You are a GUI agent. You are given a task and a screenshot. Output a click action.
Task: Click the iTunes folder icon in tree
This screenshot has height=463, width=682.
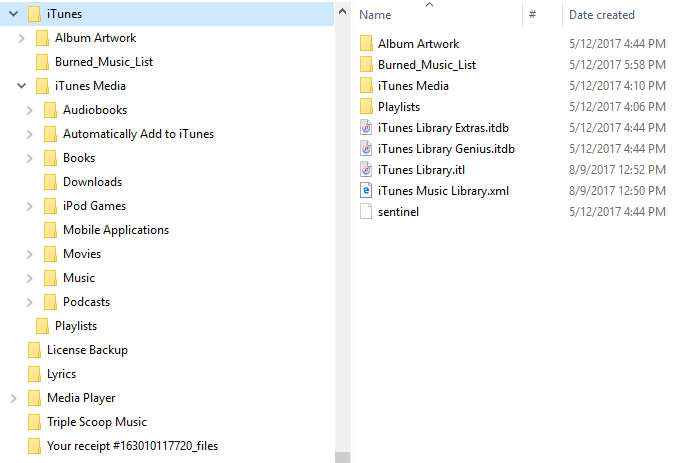(34, 14)
